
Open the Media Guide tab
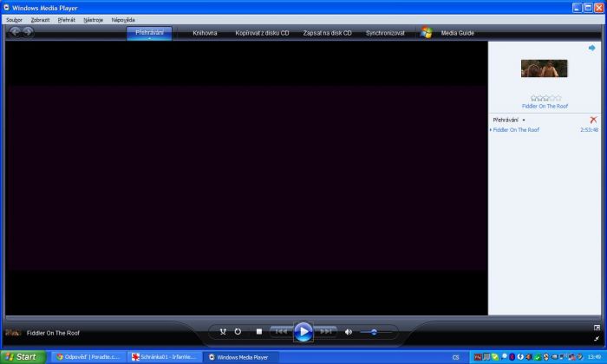point(458,33)
